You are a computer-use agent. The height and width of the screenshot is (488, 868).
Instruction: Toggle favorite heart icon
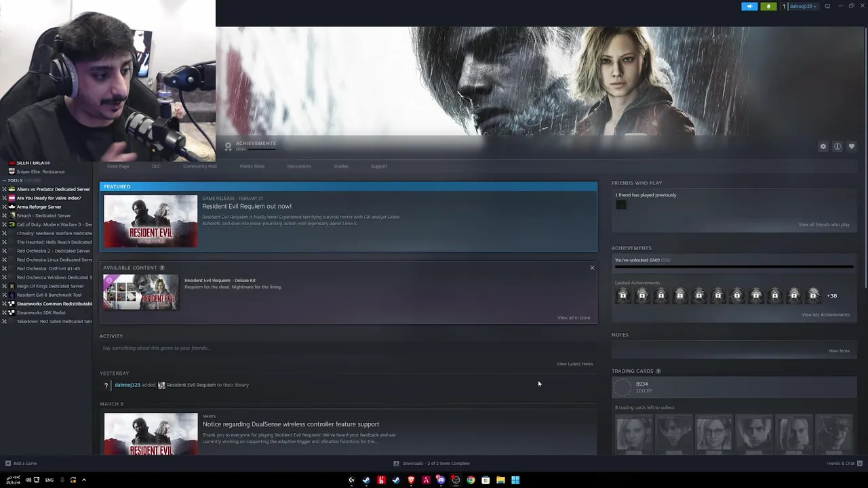coord(852,146)
